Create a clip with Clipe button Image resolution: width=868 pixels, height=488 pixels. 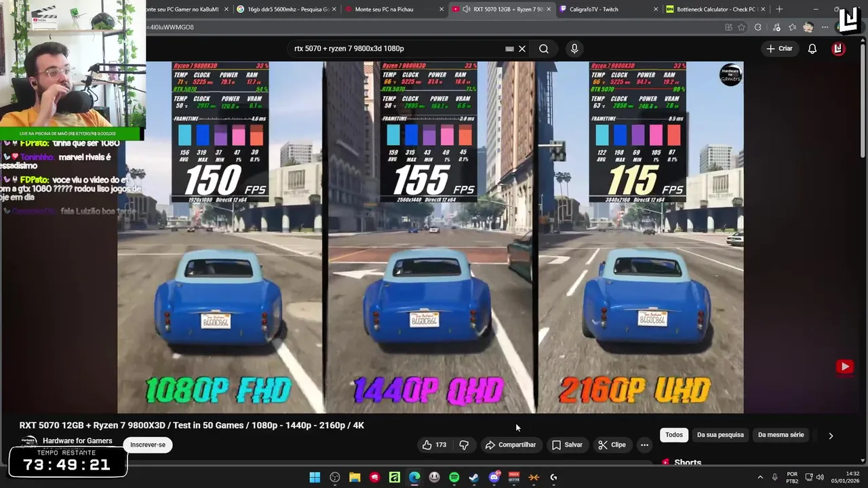click(612, 445)
